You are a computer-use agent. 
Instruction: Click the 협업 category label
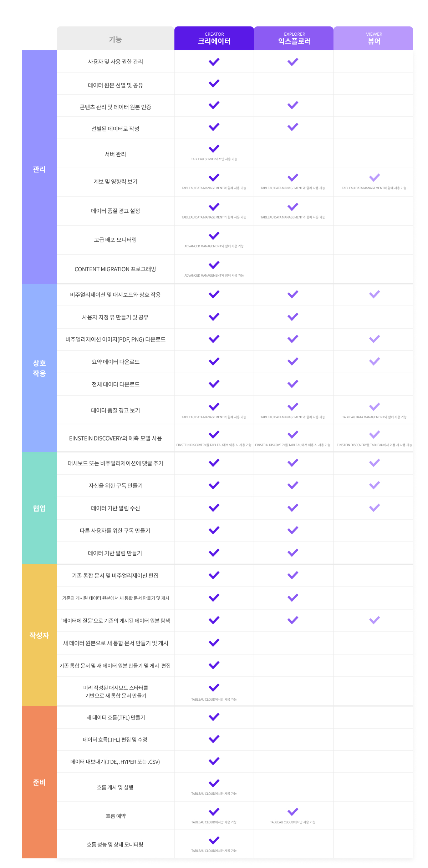[39, 508]
